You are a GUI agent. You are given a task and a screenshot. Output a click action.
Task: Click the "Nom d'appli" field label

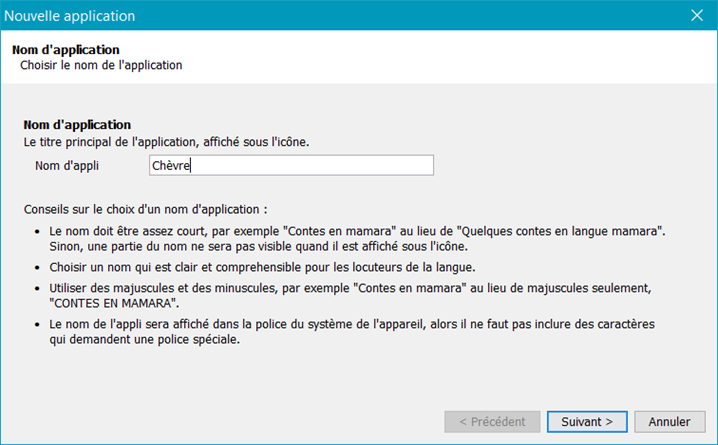tap(68, 166)
